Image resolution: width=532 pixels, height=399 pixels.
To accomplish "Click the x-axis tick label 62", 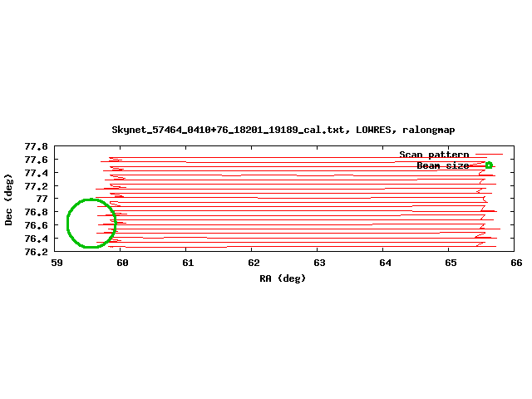I will click(254, 263).
